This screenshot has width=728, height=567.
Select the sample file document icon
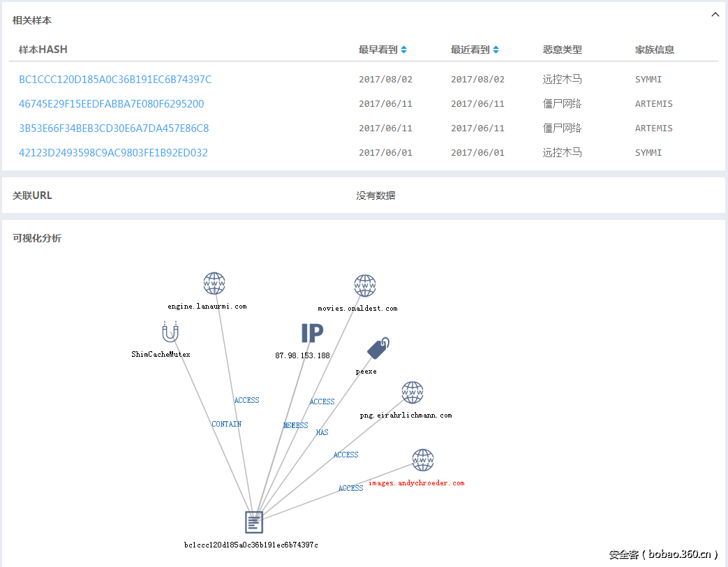click(254, 522)
